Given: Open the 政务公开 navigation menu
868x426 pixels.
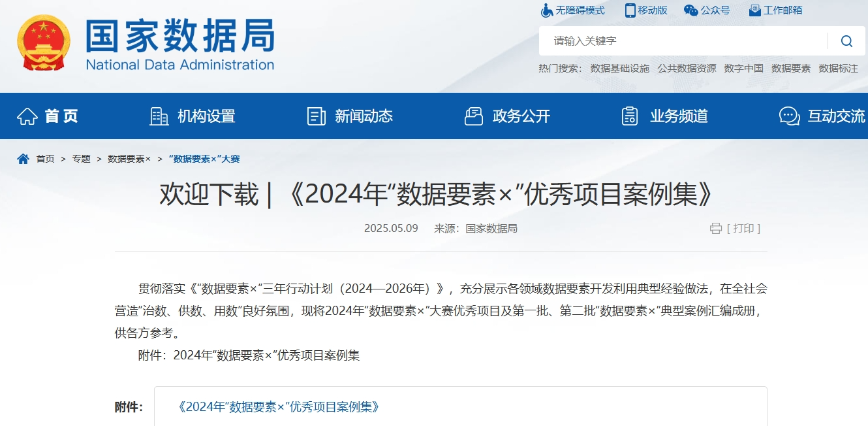Looking at the screenshot, I should (x=521, y=116).
